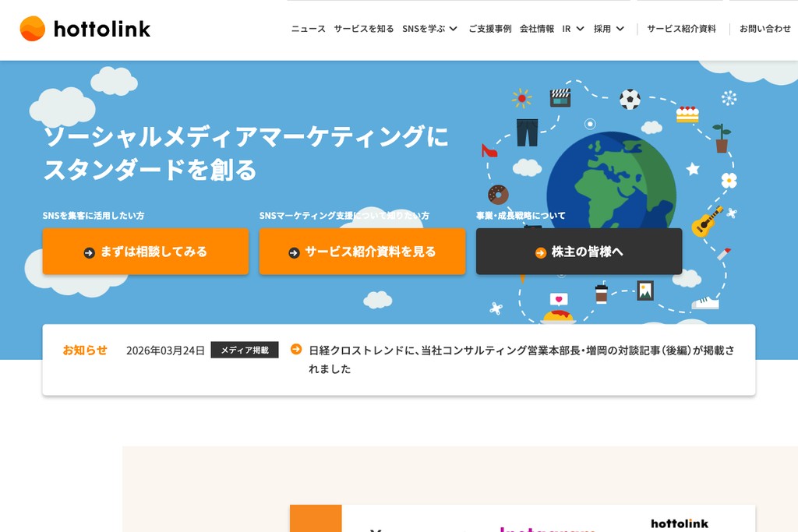The width and height of the screenshot is (798, 532).
Task: Go to the サービスを知る menu item
Action: pyautogui.click(x=364, y=29)
